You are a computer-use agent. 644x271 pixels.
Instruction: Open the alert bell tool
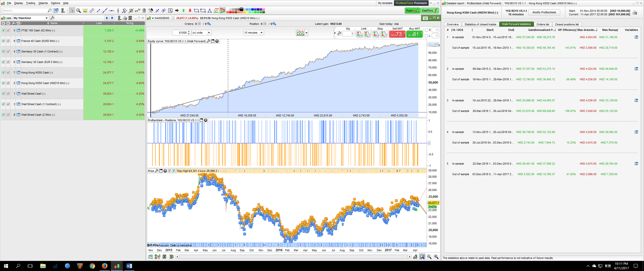85,11
